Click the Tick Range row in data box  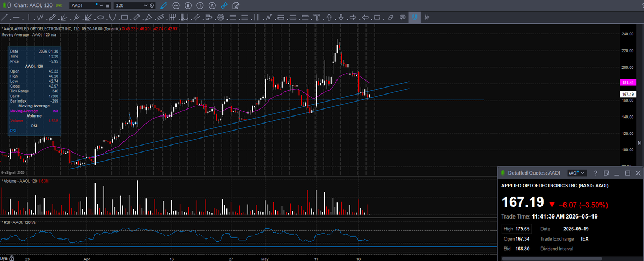34,91
